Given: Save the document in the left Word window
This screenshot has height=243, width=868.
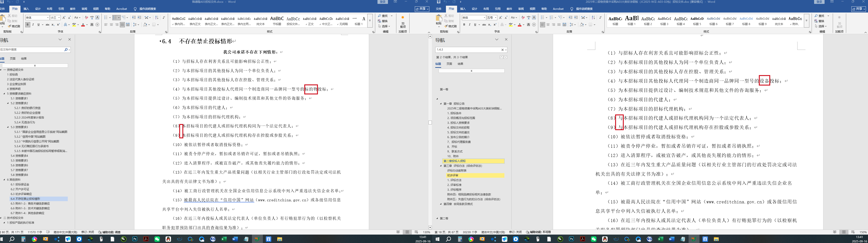Looking at the screenshot, I should (2, 2).
